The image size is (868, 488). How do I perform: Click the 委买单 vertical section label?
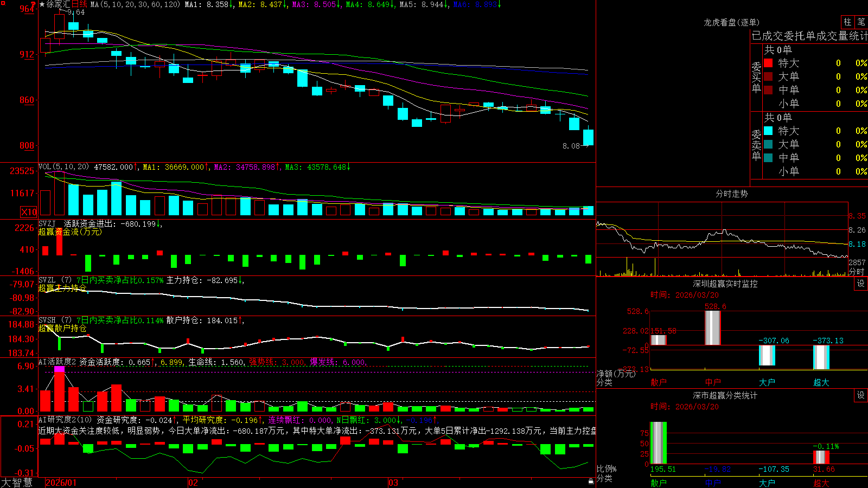point(756,77)
